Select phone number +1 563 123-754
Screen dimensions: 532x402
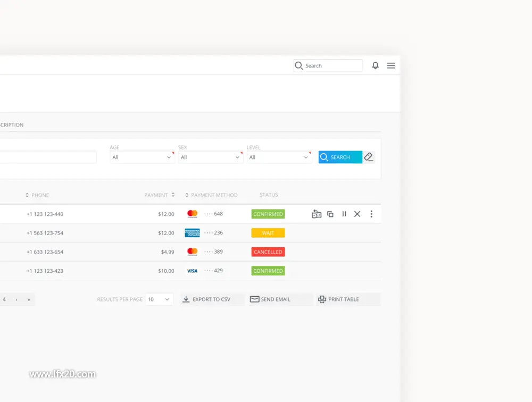click(45, 233)
